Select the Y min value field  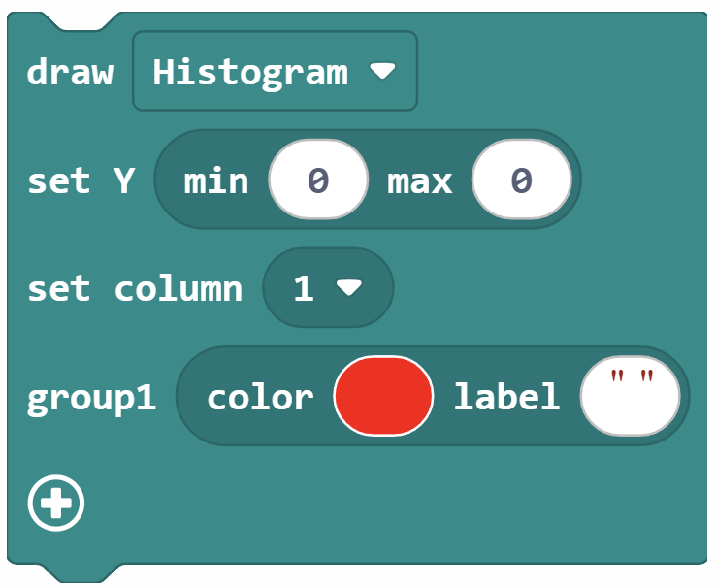318,180
